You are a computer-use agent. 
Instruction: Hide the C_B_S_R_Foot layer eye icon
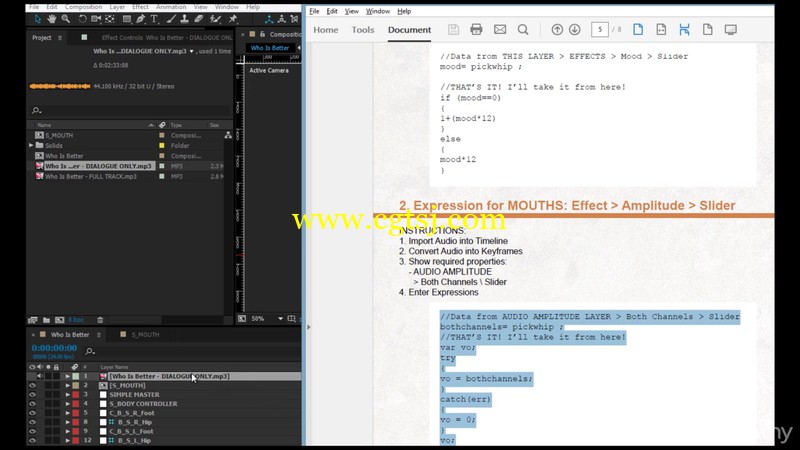click(32, 413)
